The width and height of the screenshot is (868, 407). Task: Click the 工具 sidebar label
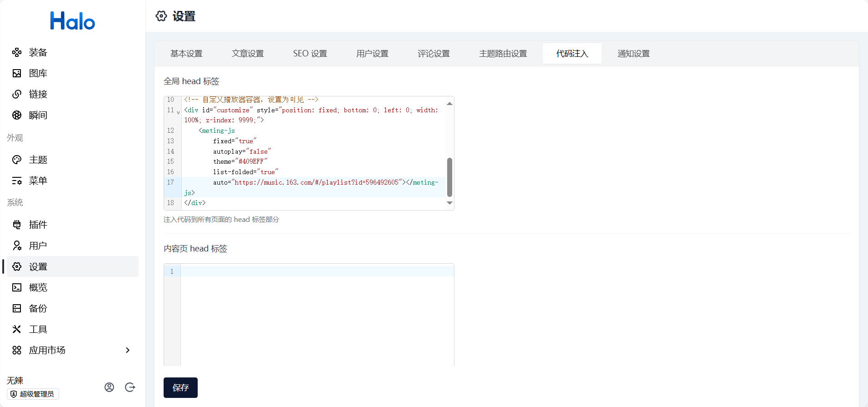click(38, 329)
